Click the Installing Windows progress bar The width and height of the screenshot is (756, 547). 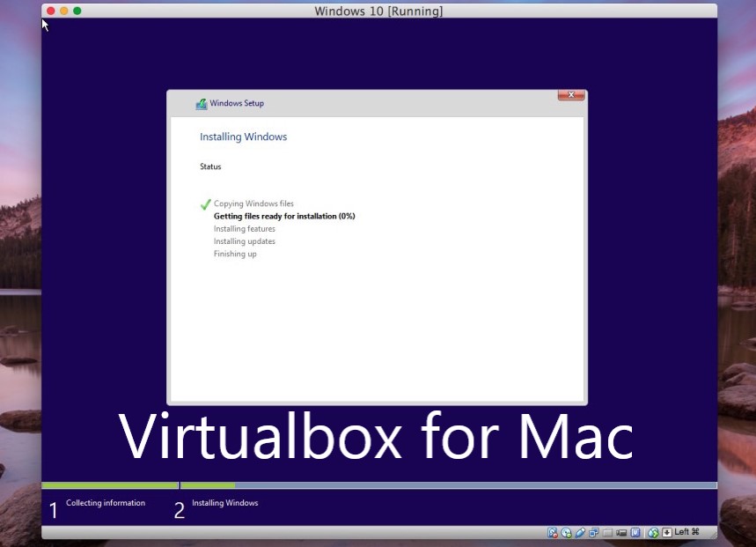tap(448, 485)
